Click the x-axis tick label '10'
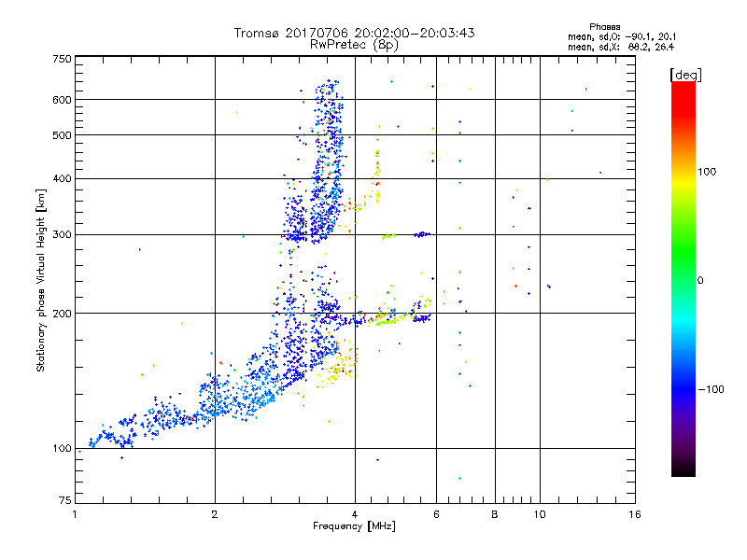Image resolution: width=747 pixels, height=560 pixels. point(540,514)
